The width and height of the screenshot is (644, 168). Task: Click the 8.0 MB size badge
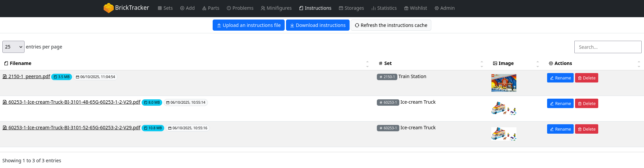tap(152, 102)
